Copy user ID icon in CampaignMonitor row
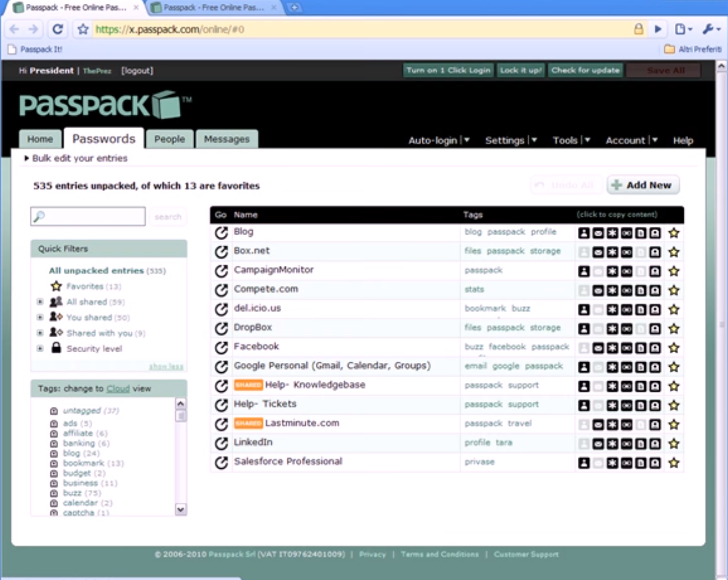This screenshot has height=580, width=728. [x=584, y=272]
